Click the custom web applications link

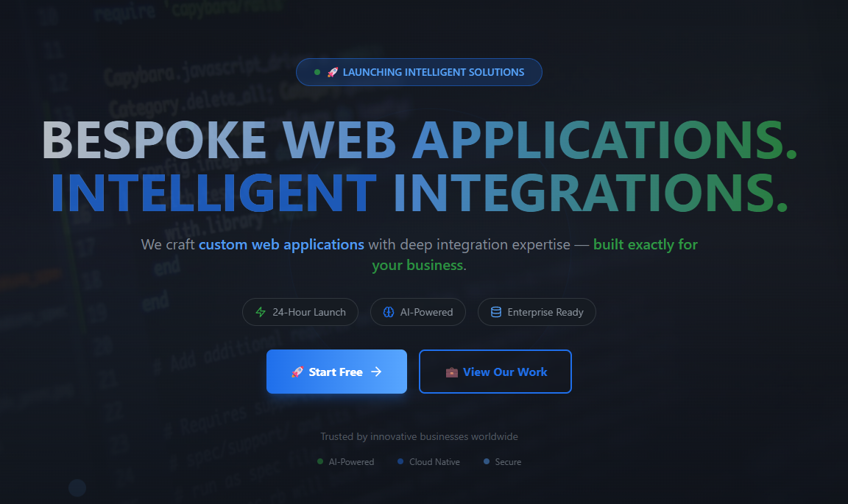click(x=281, y=244)
